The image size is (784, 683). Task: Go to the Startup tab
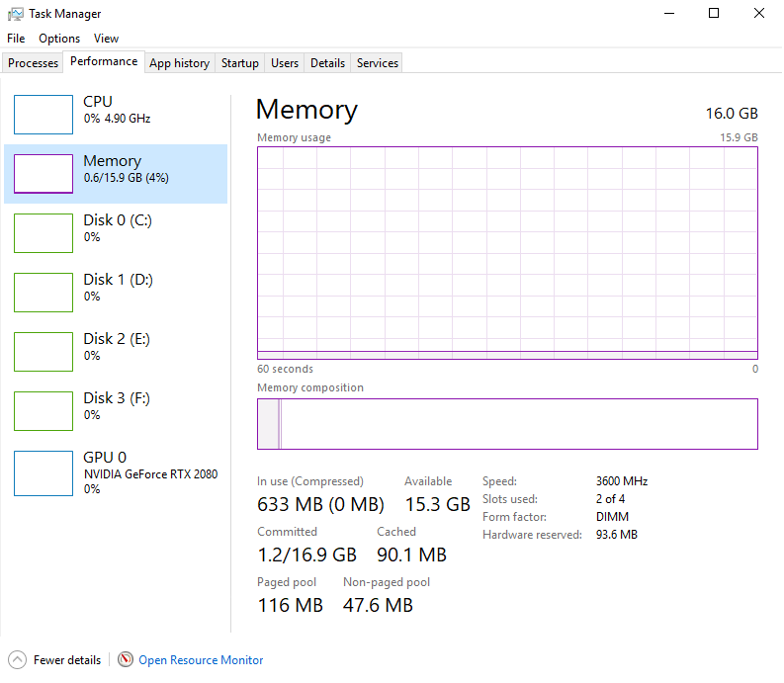(240, 63)
